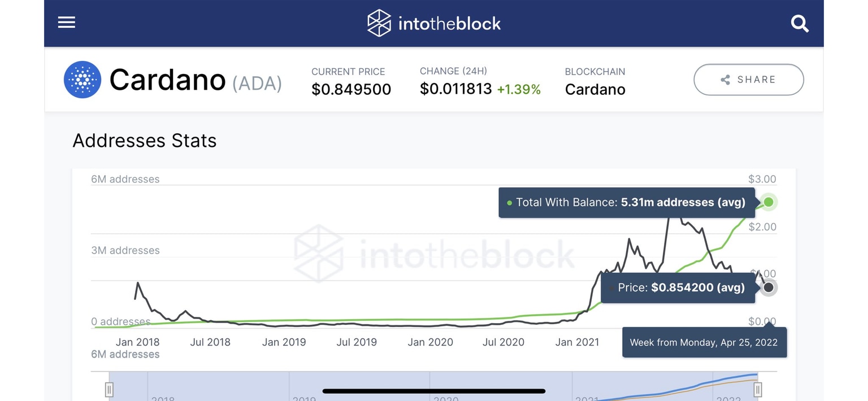This screenshot has height=401, width=868.
Task: Click the intotheblock logo
Action: (433, 23)
